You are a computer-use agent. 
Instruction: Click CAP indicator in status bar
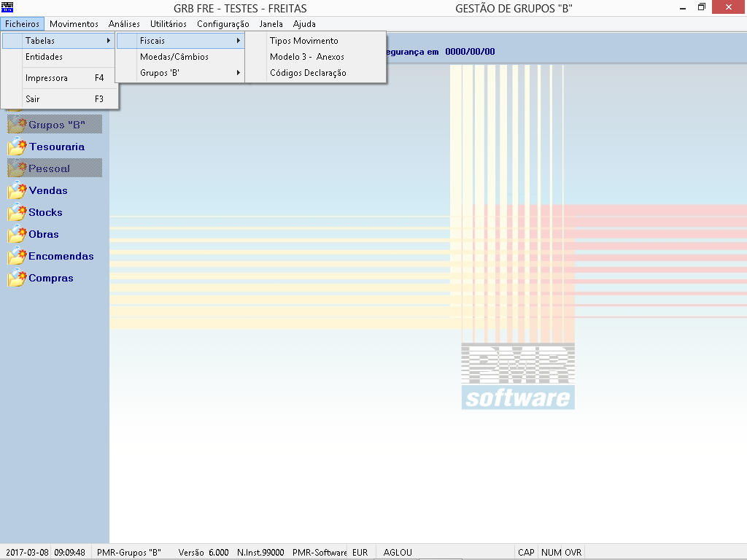526,553
